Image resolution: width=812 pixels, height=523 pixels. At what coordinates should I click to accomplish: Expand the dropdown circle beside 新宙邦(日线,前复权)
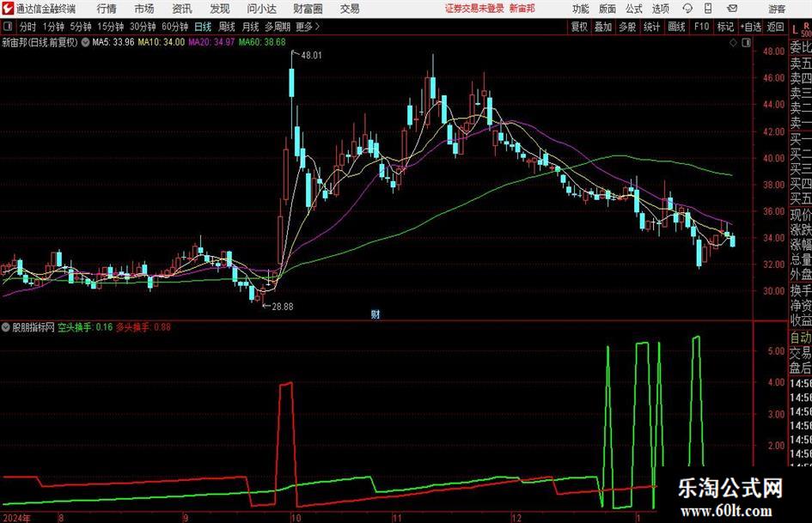click(85, 42)
